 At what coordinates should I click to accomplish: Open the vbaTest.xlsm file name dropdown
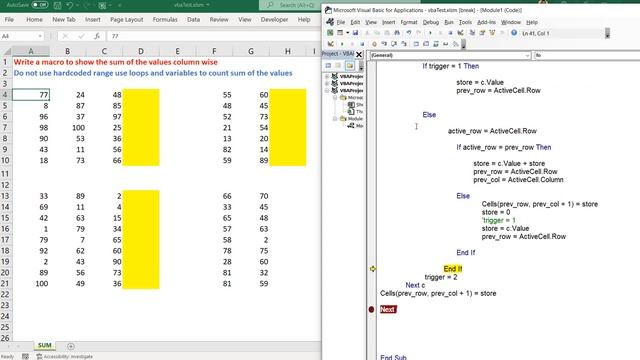pyautogui.click(x=208, y=5)
